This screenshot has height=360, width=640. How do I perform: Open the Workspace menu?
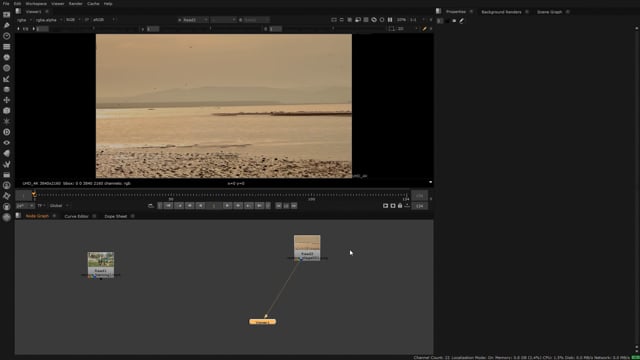pyautogui.click(x=36, y=3)
